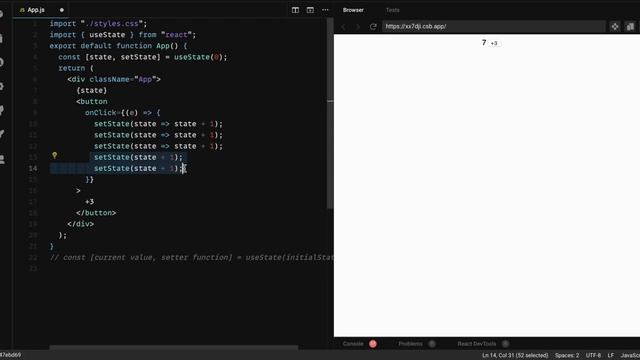Split the editor with the split-editor icon
This screenshot has width=640, height=360.
coord(295,10)
